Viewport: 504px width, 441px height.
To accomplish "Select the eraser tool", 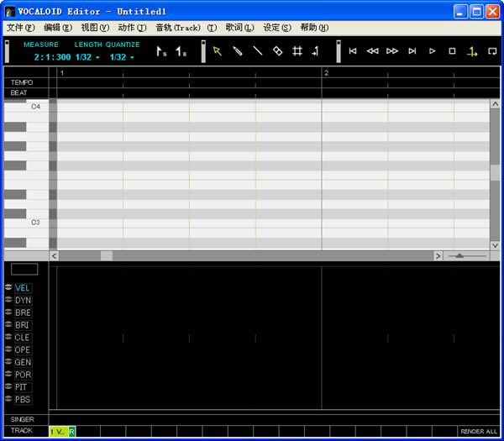I will pyautogui.click(x=278, y=51).
